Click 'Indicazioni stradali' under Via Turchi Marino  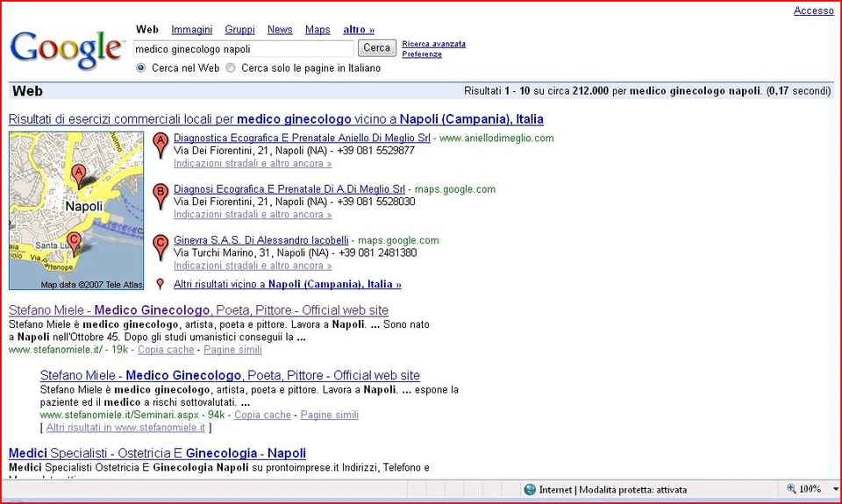pyautogui.click(x=253, y=266)
